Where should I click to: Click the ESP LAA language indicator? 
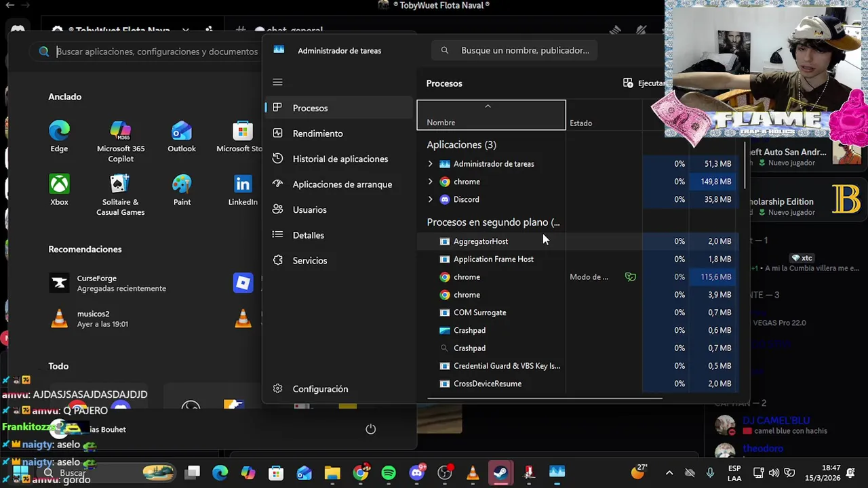coord(734,472)
